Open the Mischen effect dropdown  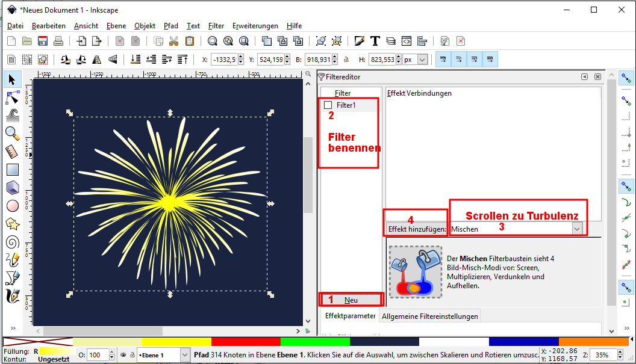point(577,229)
